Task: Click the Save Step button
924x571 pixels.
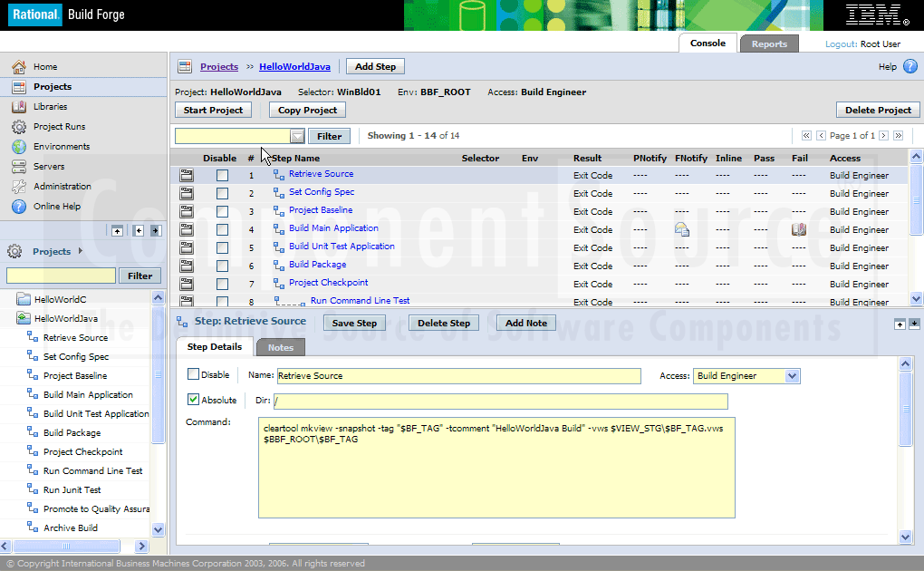Action: tap(354, 324)
